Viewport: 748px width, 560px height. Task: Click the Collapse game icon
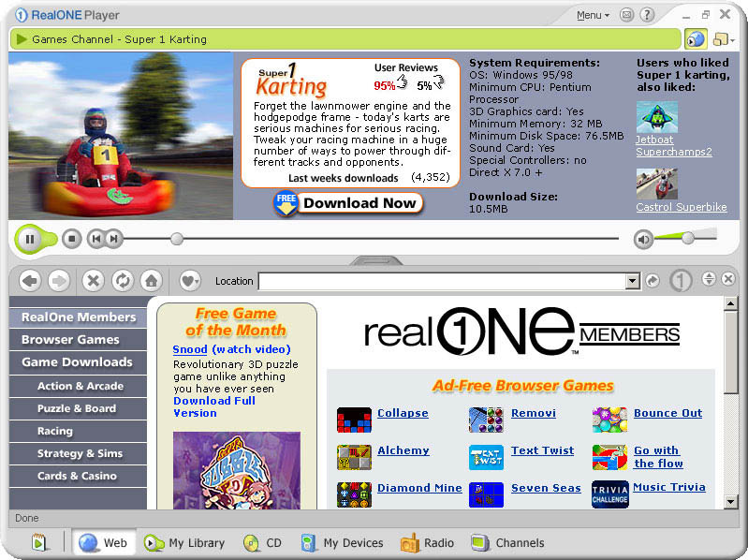[x=354, y=420]
